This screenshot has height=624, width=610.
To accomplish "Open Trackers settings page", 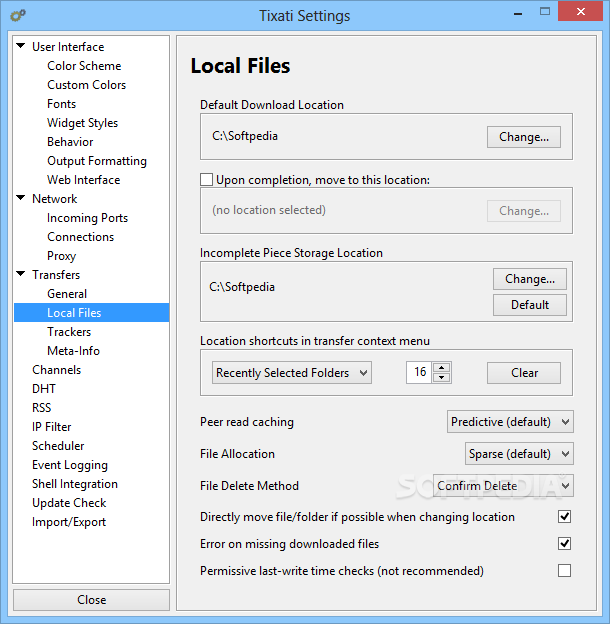I will tap(69, 332).
